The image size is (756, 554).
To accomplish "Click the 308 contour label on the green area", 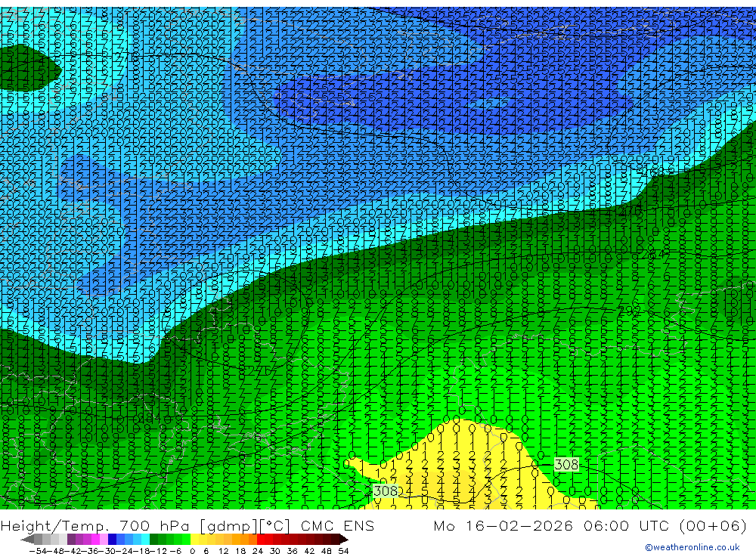I will (566, 464).
